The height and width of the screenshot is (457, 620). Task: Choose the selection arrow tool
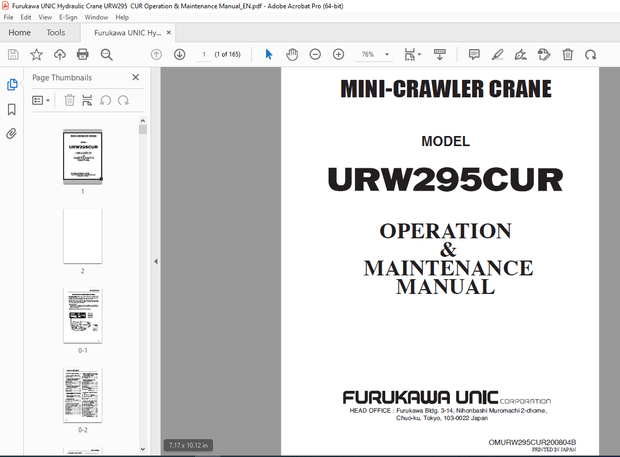pyautogui.click(x=269, y=55)
